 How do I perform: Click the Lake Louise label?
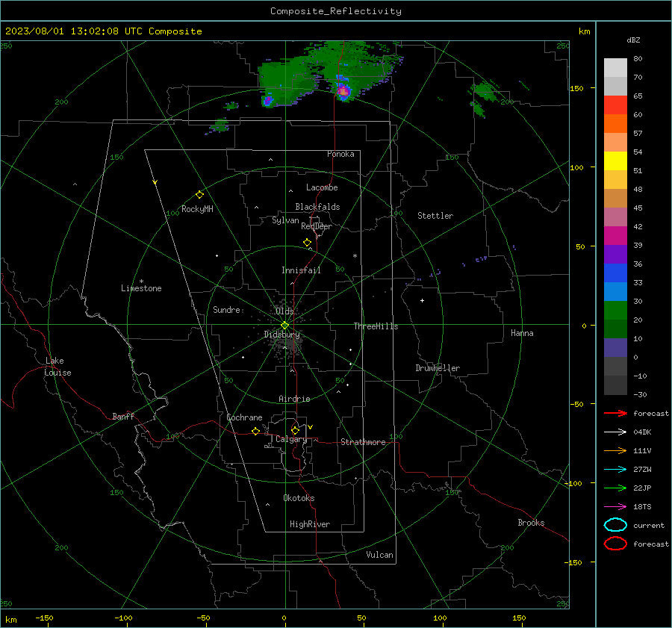tap(57, 367)
